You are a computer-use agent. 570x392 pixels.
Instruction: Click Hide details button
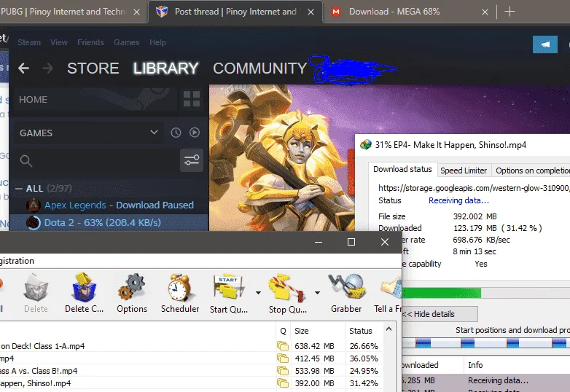coord(440,314)
